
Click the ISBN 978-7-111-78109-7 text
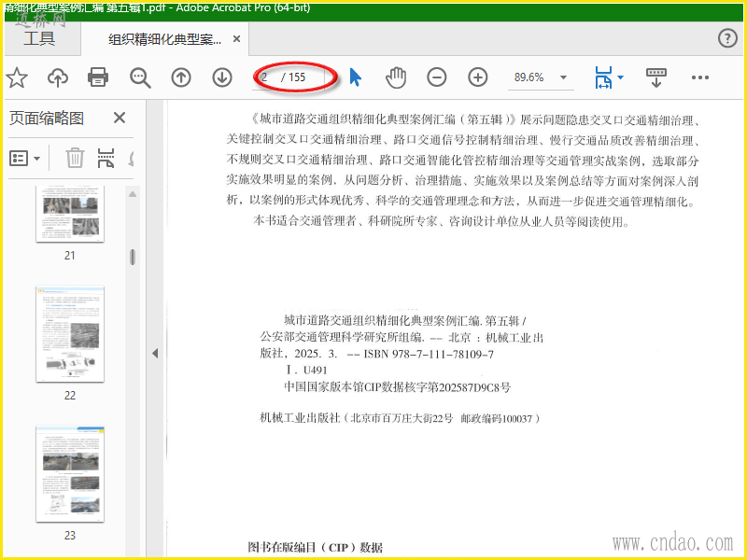429,354
